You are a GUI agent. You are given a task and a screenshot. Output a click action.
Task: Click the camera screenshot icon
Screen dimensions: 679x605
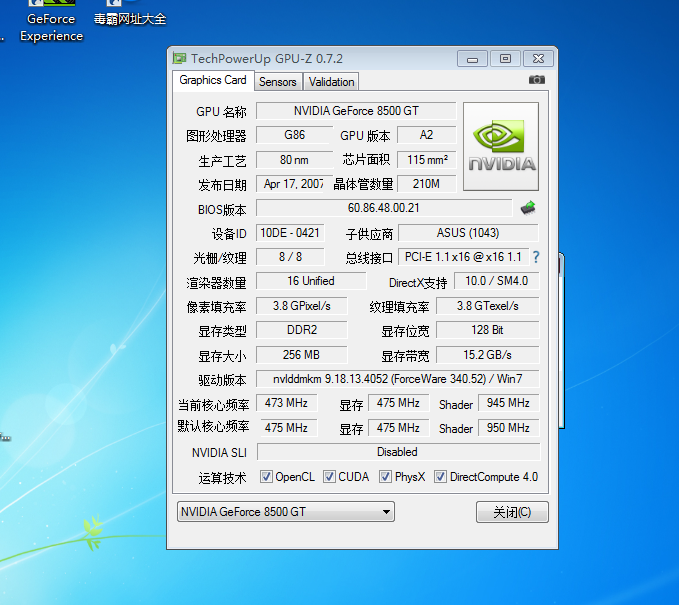pyautogui.click(x=537, y=80)
